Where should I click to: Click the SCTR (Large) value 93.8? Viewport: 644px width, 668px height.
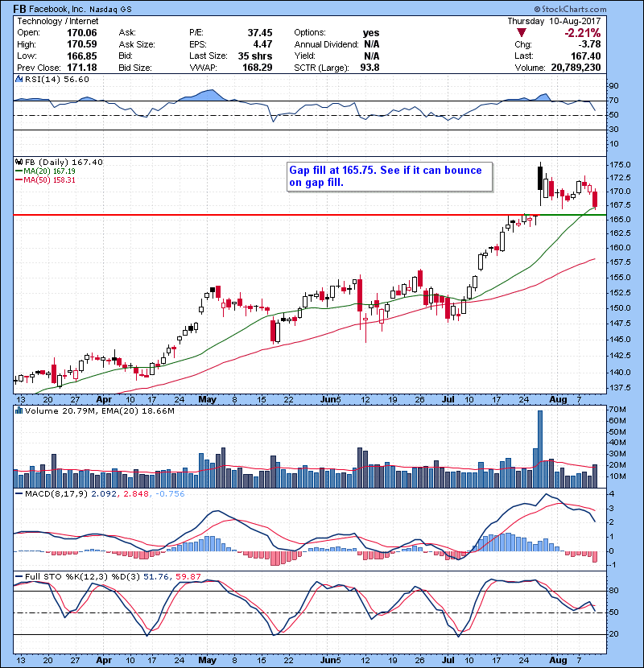tap(369, 68)
